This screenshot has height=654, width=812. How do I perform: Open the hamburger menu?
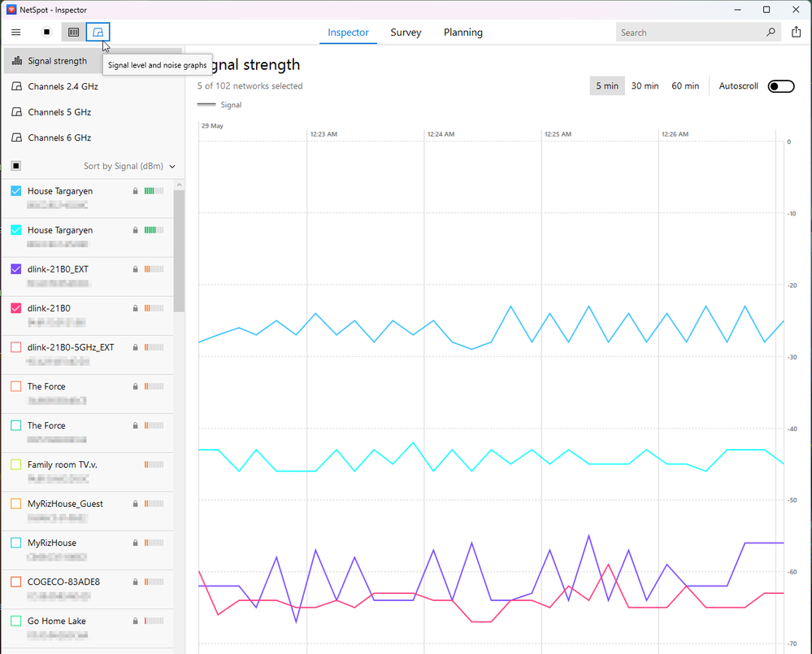(16, 33)
